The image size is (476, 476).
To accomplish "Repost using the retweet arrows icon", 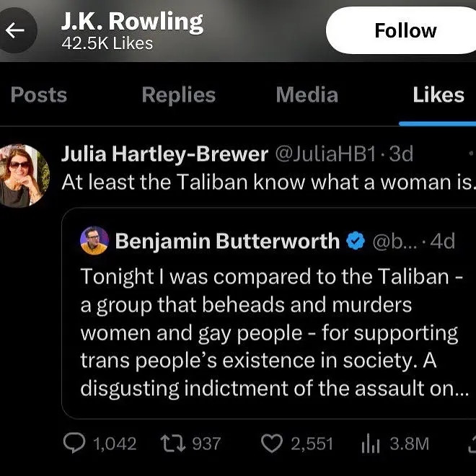I will (x=170, y=443).
